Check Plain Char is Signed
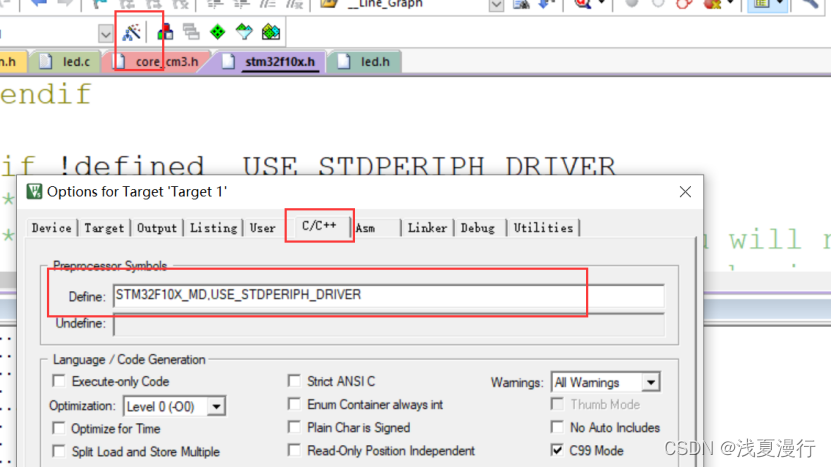 click(294, 427)
